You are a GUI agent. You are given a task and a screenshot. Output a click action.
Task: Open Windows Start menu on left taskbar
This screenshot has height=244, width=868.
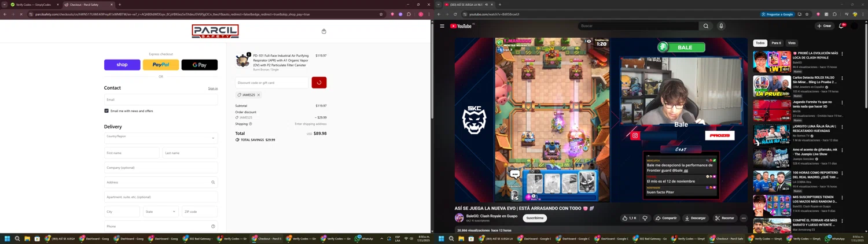pyautogui.click(x=8, y=238)
